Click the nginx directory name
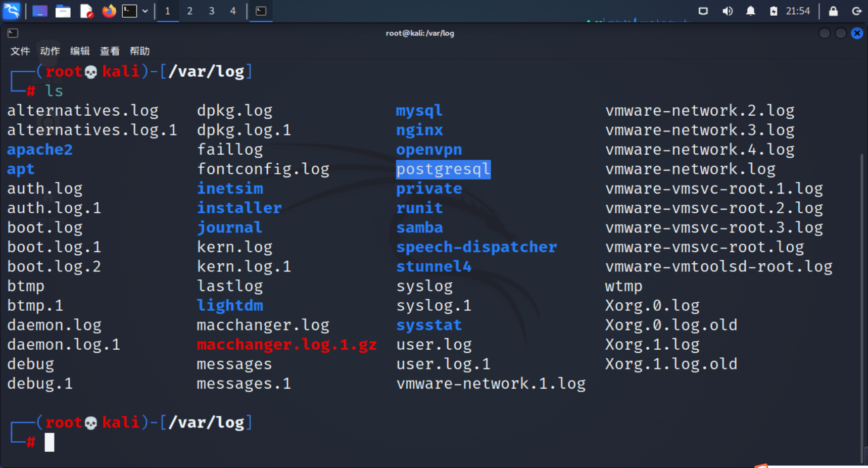Viewport: 868px width, 468px height. pyautogui.click(x=419, y=130)
